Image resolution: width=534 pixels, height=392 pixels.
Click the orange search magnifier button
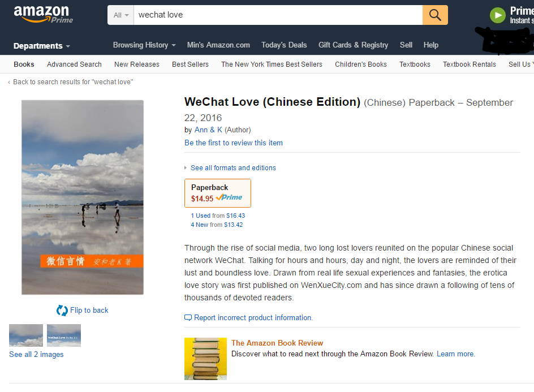[x=434, y=15]
